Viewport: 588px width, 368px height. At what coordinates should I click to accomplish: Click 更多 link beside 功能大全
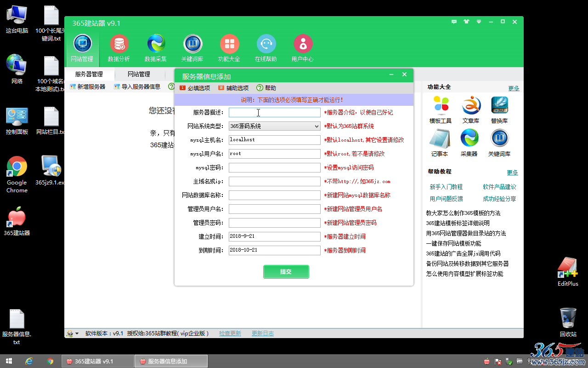point(514,88)
